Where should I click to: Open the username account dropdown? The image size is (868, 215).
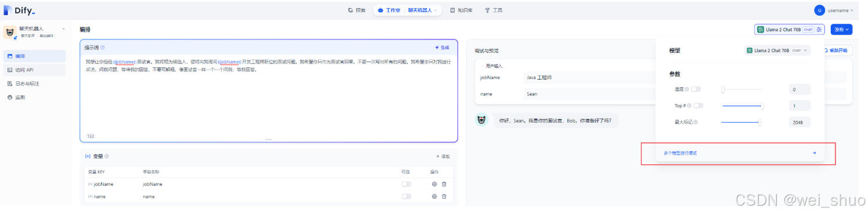840,10
